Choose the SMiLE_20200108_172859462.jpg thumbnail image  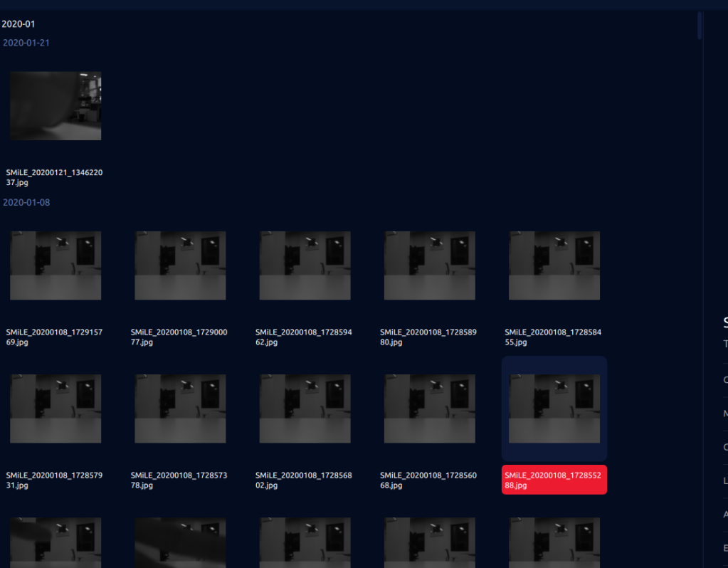(x=305, y=265)
